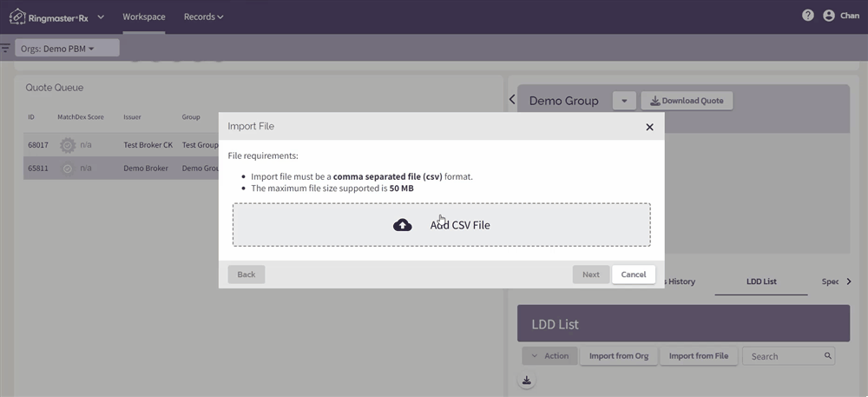Image resolution: width=868 pixels, height=397 pixels.
Task: Click the cloud upload icon
Action: coord(403,225)
